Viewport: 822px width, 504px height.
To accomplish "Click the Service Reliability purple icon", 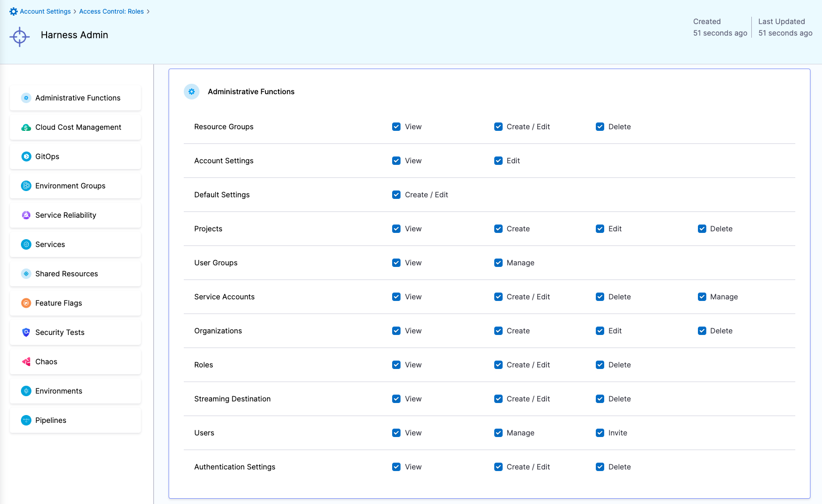I will click(x=26, y=215).
